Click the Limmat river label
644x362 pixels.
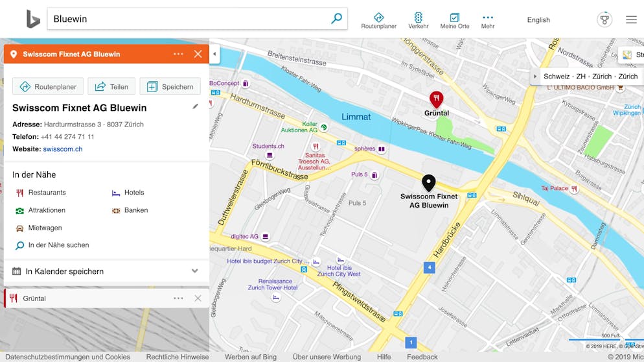pos(356,117)
